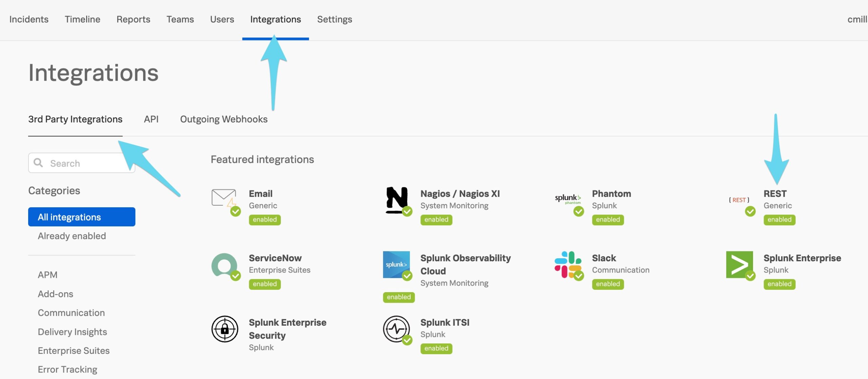This screenshot has width=868, height=379.
Task: Toggle the enabled badge under Email
Action: pos(264,220)
